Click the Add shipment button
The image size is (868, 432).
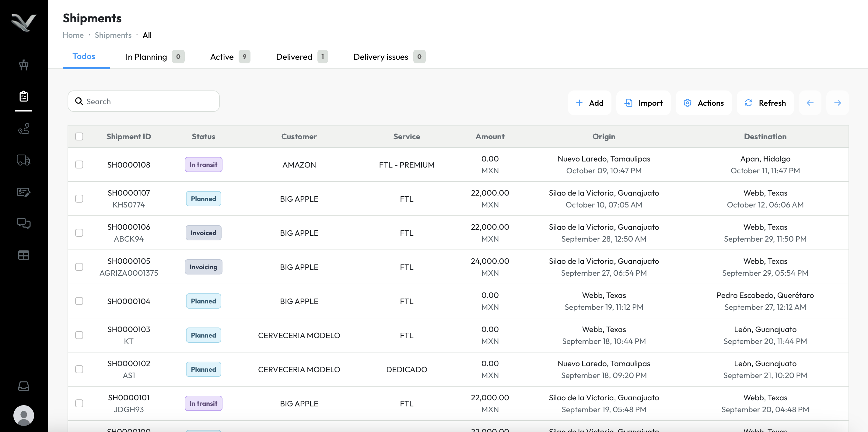(x=589, y=103)
